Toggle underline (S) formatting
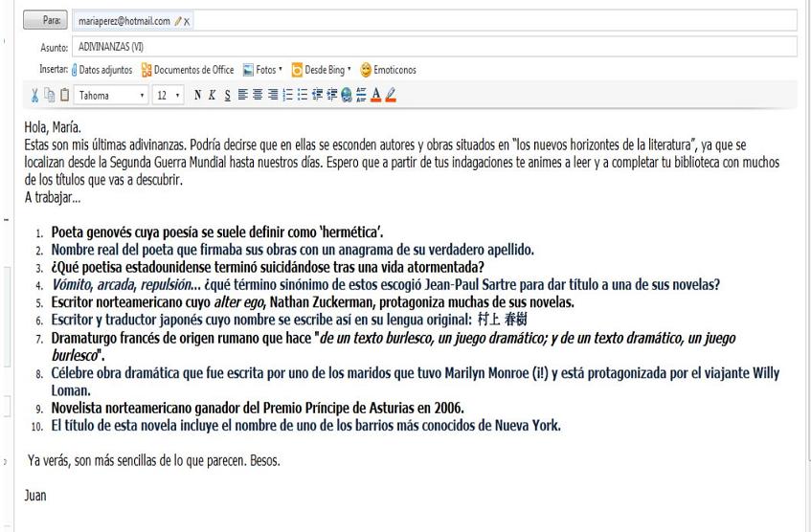The image size is (811, 532). click(x=228, y=95)
